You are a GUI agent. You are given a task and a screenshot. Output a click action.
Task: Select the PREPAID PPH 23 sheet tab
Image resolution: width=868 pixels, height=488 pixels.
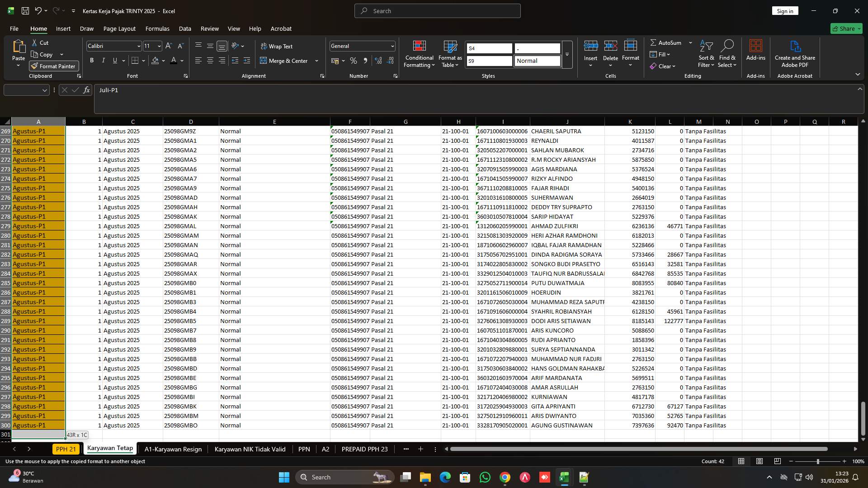364,449
